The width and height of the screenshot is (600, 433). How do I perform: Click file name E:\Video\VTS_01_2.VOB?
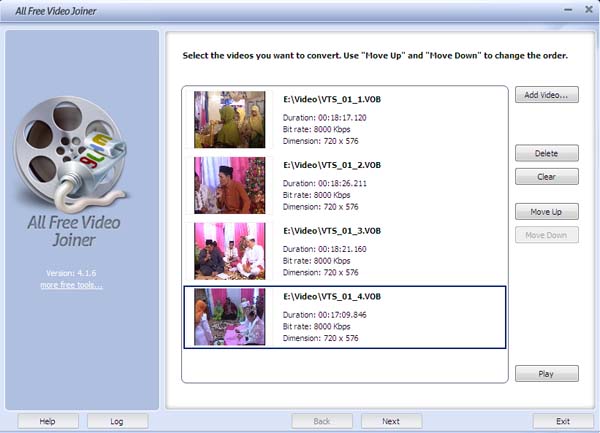pyautogui.click(x=332, y=165)
